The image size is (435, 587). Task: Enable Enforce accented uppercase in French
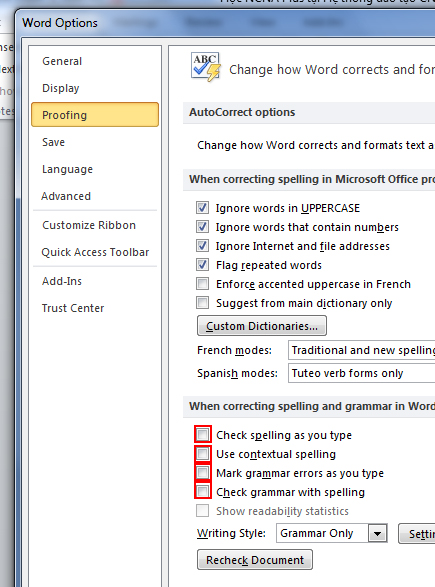coord(203,283)
